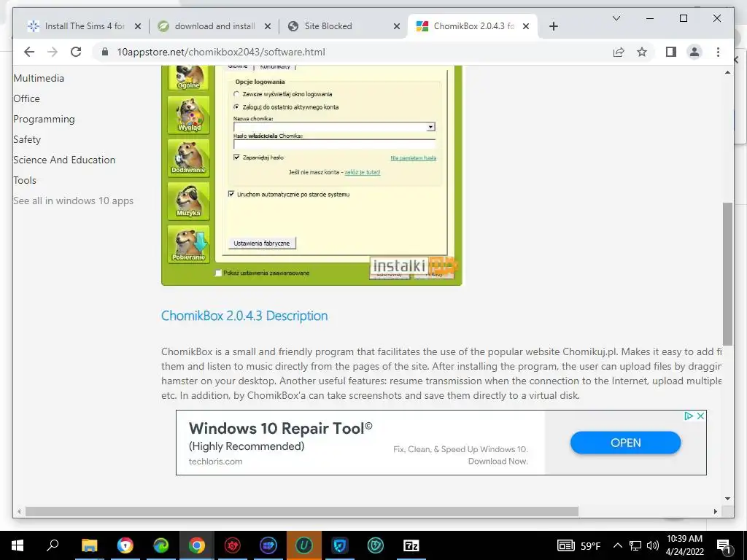Image resolution: width=747 pixels, height=560 pixels.
Task: Click the scroll right arrow
Action: [715, 511]
